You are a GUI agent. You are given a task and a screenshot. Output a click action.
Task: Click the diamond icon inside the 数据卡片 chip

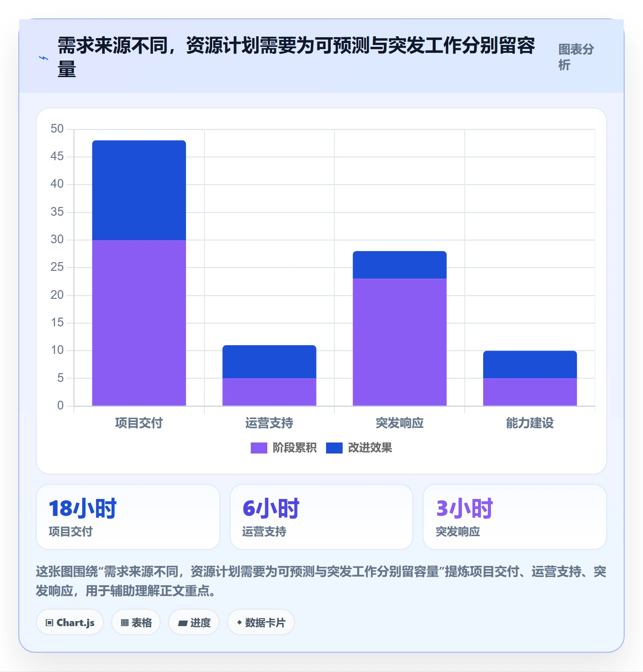pyautogui.click(x=239, y=622)
